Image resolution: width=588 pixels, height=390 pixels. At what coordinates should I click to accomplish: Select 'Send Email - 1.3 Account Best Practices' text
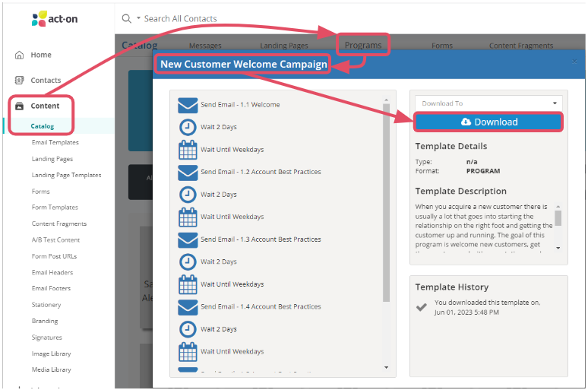coord(261,239)
